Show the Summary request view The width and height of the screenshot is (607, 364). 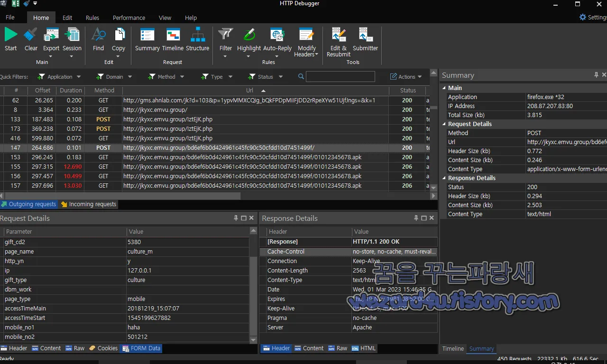(x=147, y=39)
